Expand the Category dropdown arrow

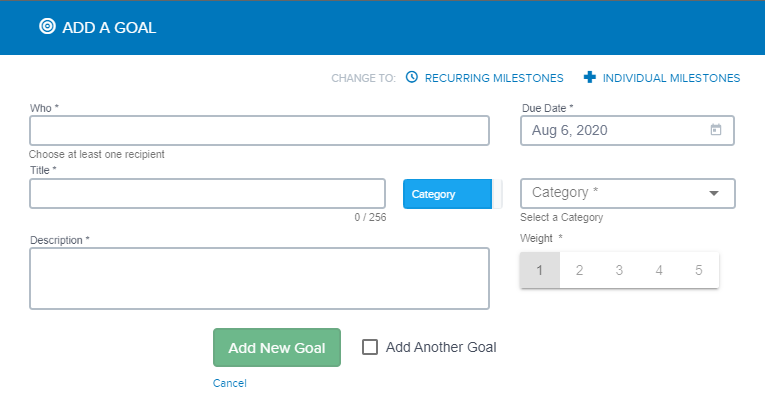pyautogui.click(x=714, y=193)
